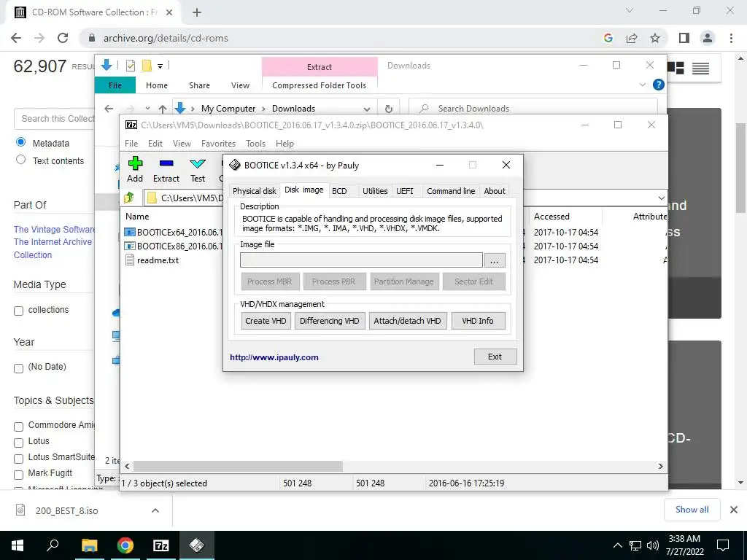Screen dimensions: 747x560
Task: Open the notification center icon
Action: [723, 545]
